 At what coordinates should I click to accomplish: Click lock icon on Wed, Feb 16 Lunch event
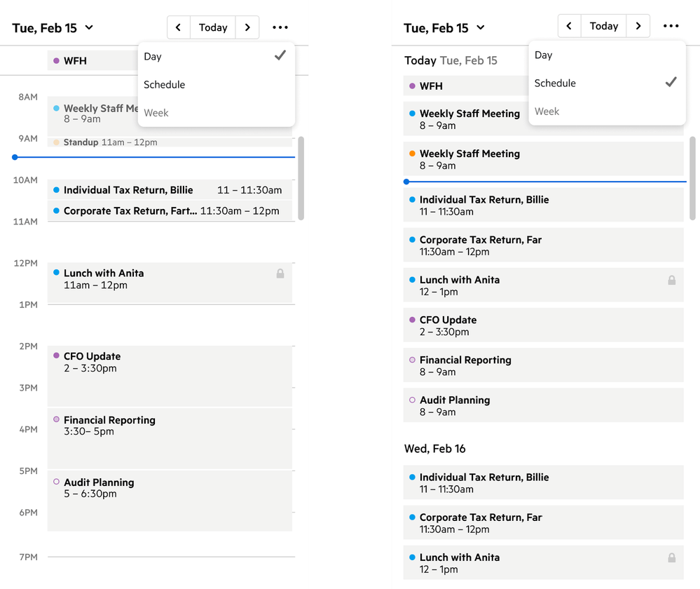tap(671, 558)
